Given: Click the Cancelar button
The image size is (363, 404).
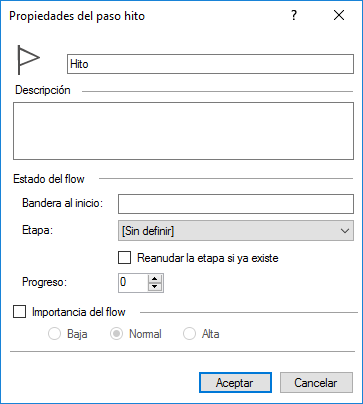Looking at the screenshot, I should [x=316, y=383].
